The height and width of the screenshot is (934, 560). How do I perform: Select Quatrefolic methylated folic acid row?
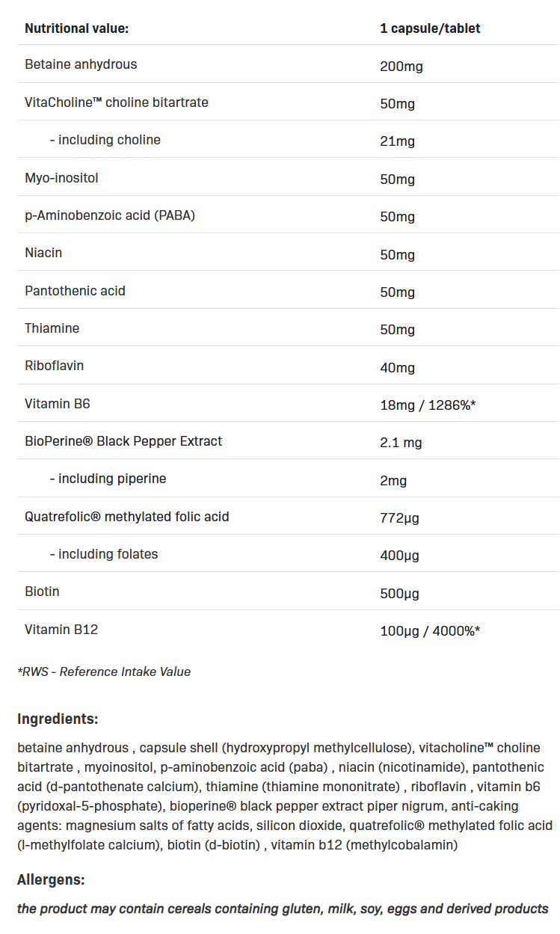288,516
